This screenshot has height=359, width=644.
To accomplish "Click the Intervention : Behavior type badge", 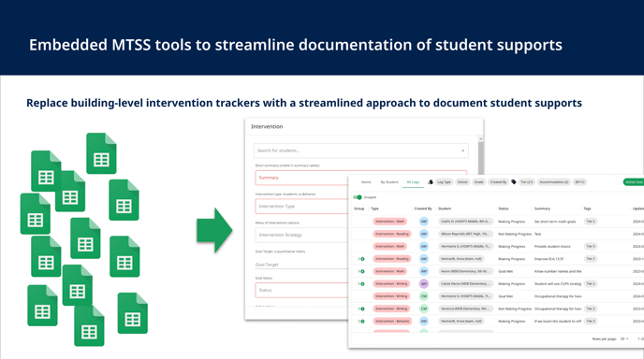I will [392, 322].
